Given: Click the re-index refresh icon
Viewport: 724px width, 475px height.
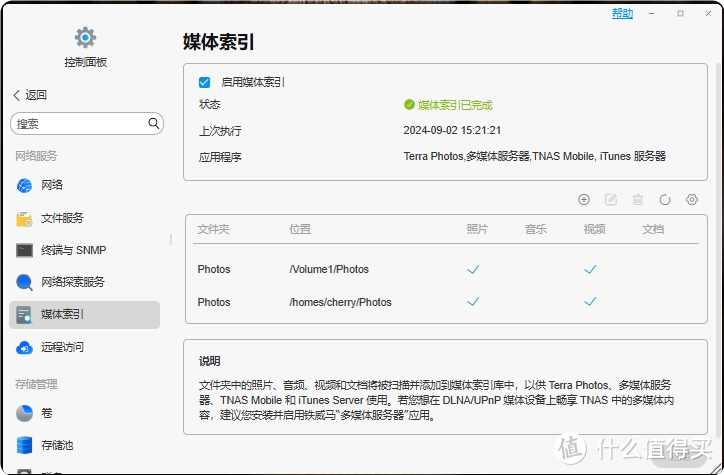Looking at the screenshot, I should [665, 200].
